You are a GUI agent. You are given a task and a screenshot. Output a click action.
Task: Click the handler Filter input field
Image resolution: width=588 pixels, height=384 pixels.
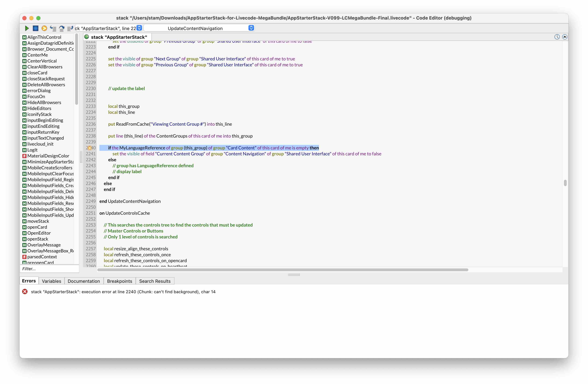click(49, 269)
